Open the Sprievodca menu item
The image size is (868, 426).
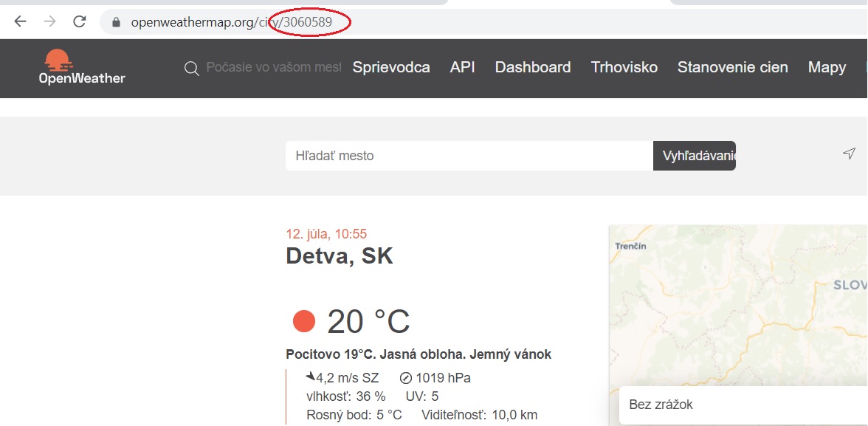click(391, 67)
